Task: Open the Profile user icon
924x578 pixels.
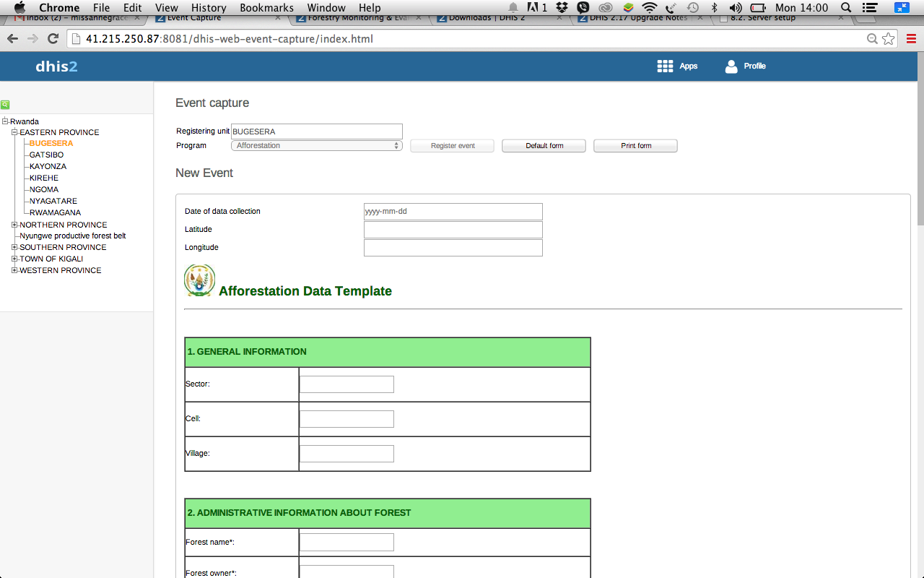Action: [731, 66]
